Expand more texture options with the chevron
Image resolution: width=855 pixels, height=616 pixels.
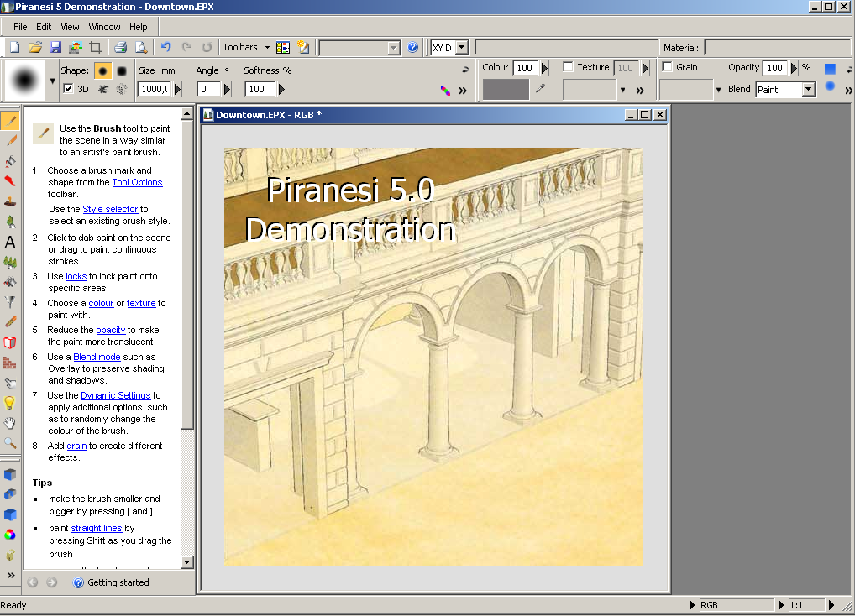[640, 91]
